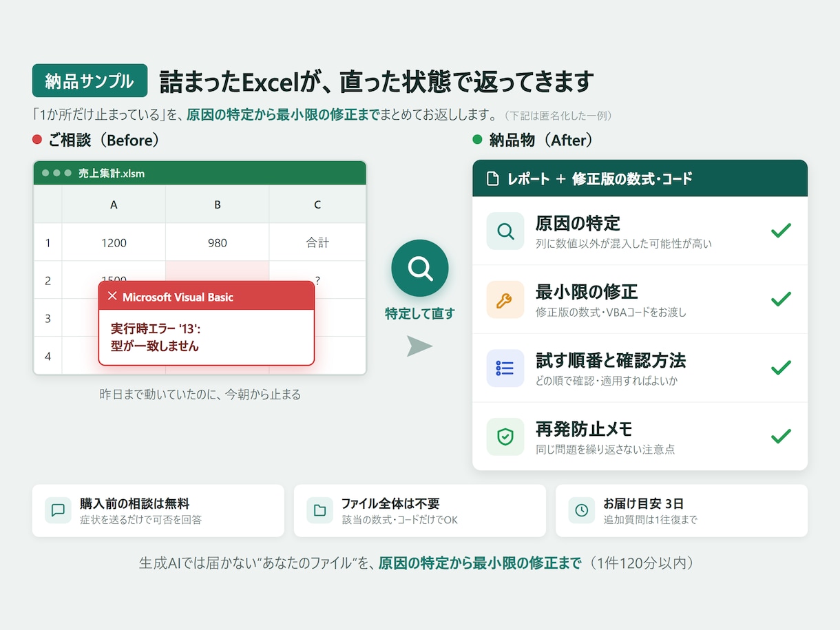Click the chat bubble icon in 購入前の相談は無料 card

pyautogui.click(x=59, y=510)
